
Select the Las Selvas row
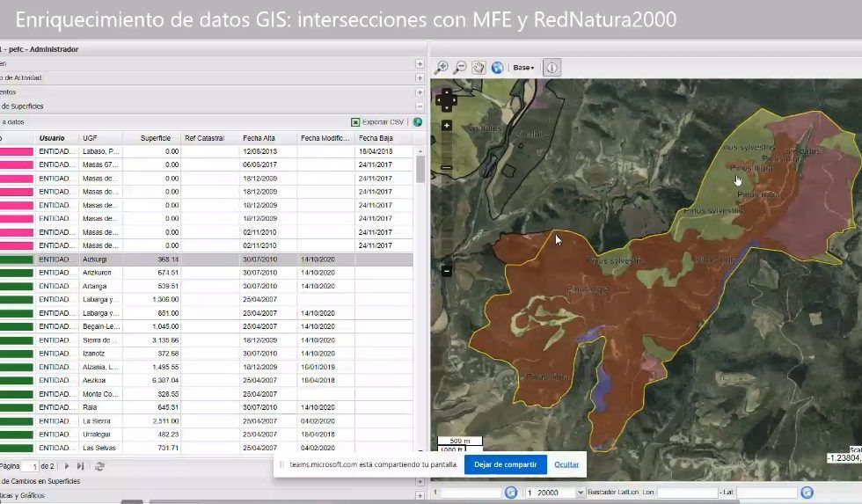pyautogui.click(x=206, y=448)
